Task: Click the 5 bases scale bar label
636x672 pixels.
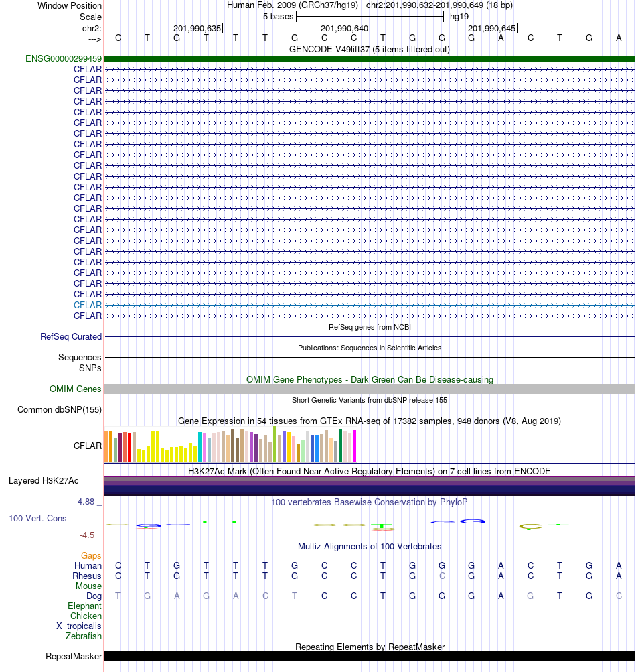Action: click(x=278, y=17)
